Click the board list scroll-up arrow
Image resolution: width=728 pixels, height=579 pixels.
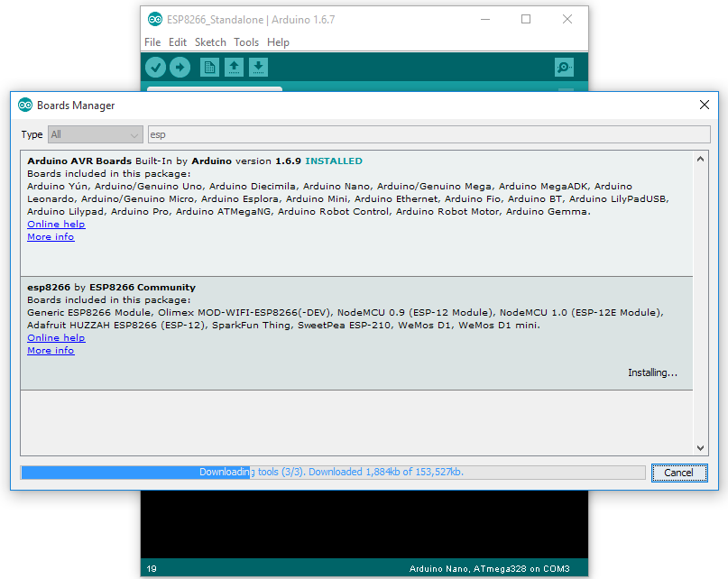coord(701,160)
